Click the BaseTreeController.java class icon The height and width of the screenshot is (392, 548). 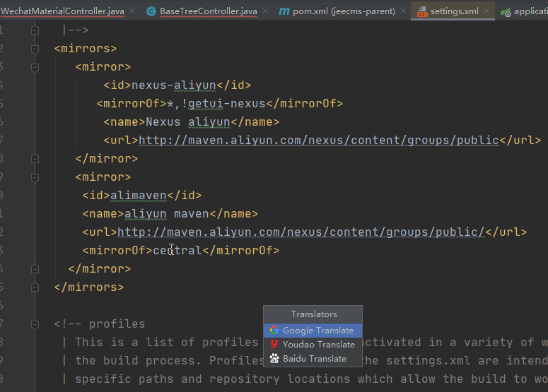coord(151,11)
